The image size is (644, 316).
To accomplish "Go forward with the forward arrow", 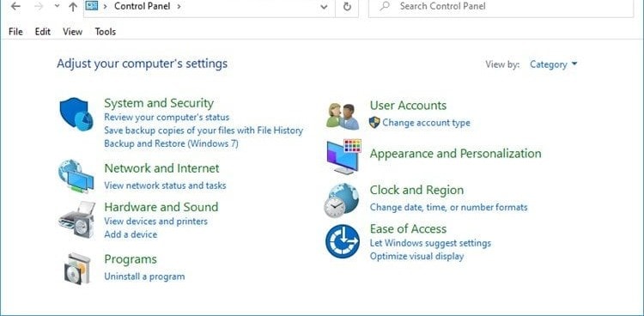I will pyautogui.click(x=39, y=7).
